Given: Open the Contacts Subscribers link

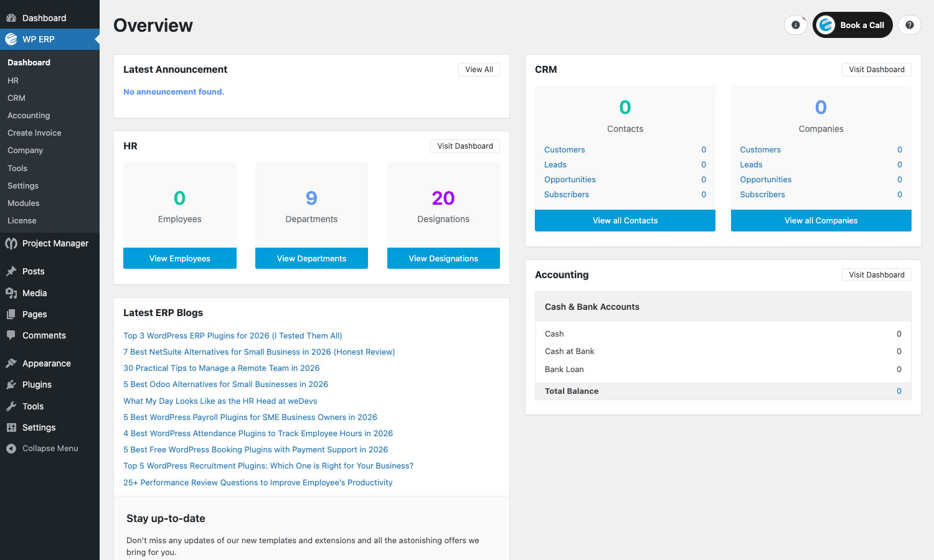Looking at the screenshot, I should [567, 194].
